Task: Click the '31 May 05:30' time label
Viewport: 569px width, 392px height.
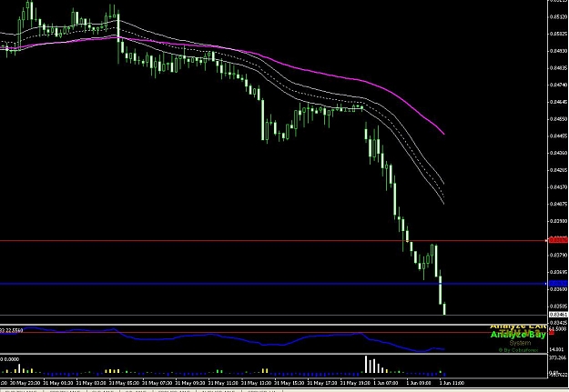Action: pos(124,383)
